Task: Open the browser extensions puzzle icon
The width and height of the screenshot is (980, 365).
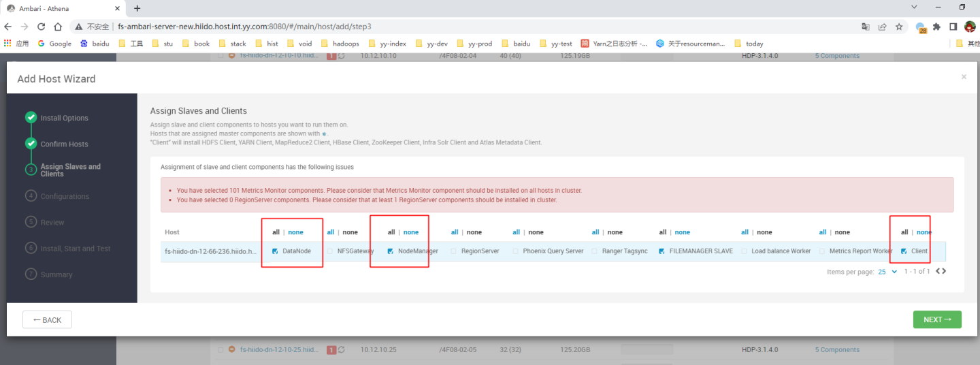Action: tap(936, 27)
